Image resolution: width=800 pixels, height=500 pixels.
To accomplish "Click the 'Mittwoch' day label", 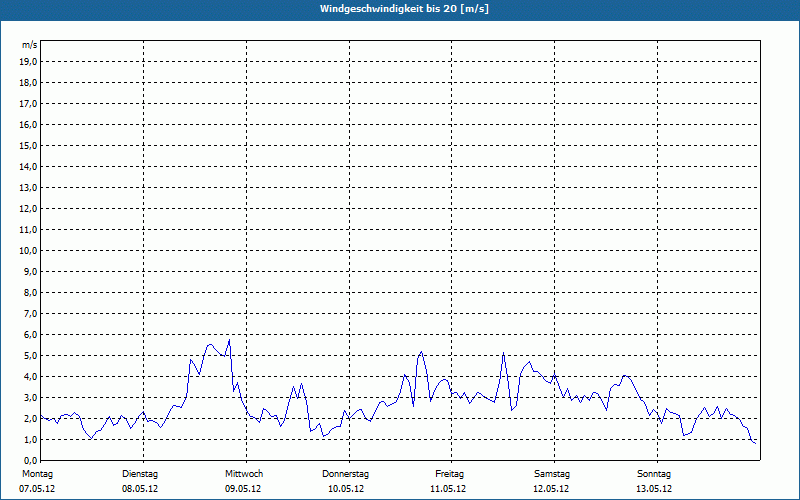I will click(244, 474).
